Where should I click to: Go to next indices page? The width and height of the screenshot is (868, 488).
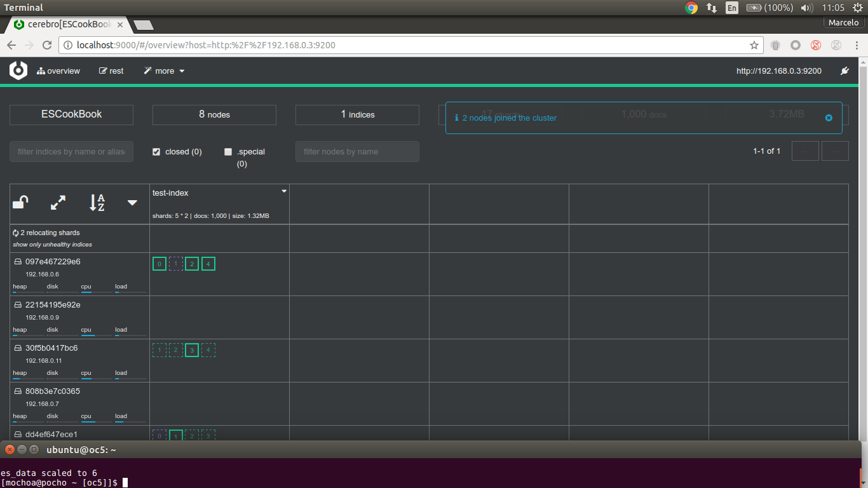[835, 151]
